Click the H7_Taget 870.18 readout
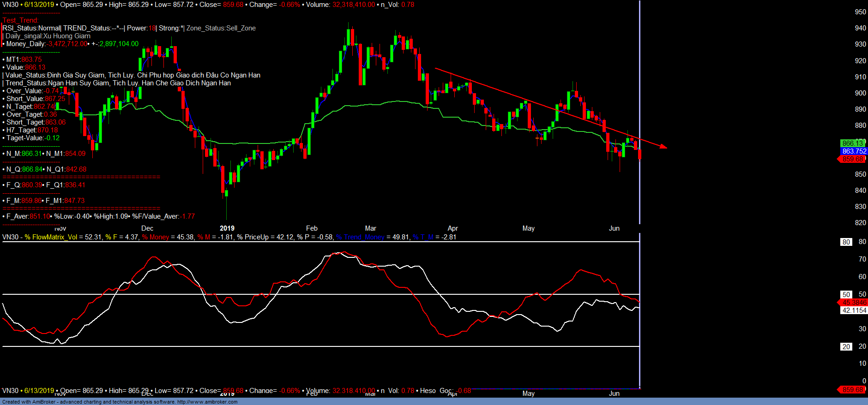868x405 pixels. [x=32, y=130]
